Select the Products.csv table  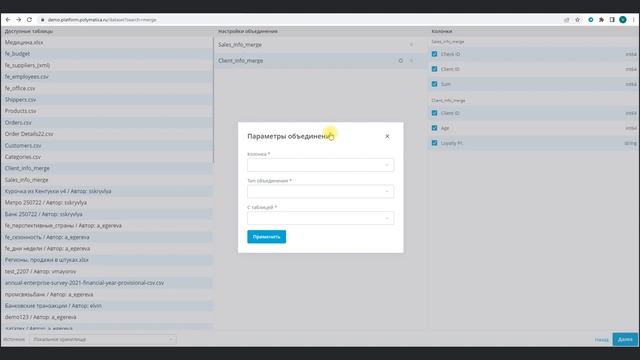(107, 111)
